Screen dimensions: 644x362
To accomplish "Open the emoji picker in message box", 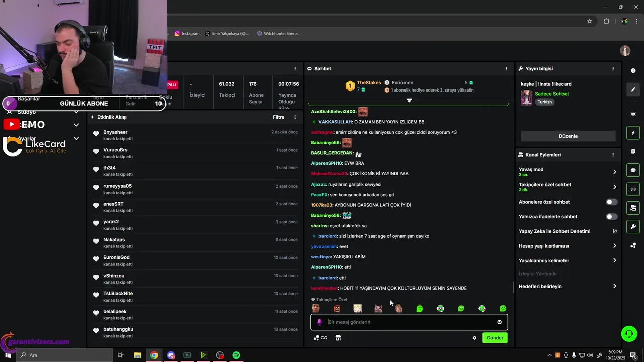I will coord(499,322).
